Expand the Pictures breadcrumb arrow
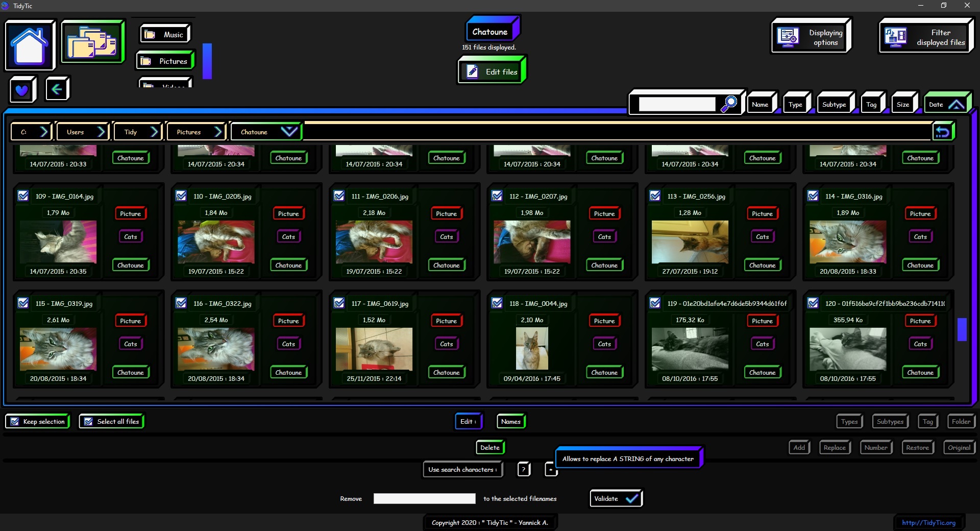 point(218,132)
